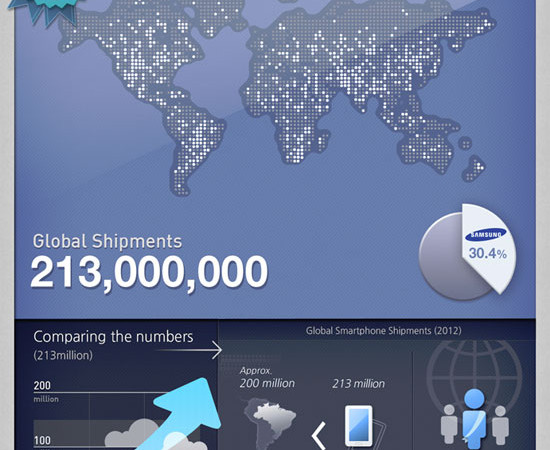The width and height of the screenshot is (550, 450).
Task: Click the Comparing the numbers heading
Action: click(113, 337)
